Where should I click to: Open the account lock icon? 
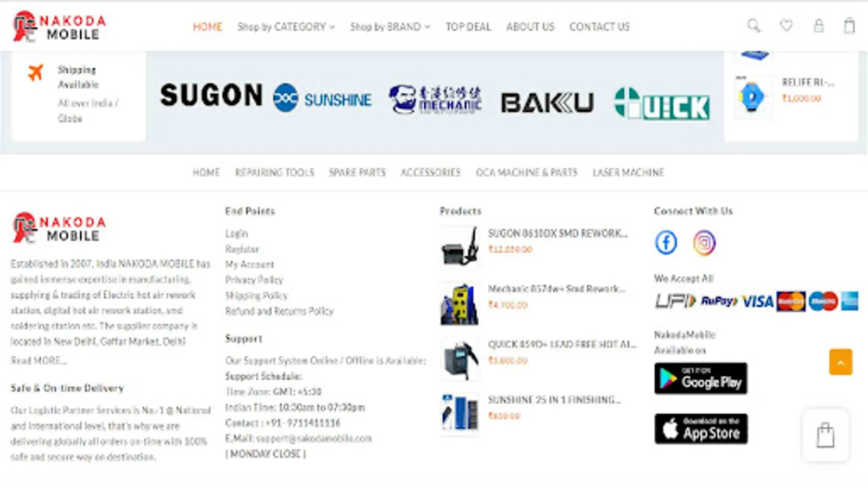click(819, 25)
